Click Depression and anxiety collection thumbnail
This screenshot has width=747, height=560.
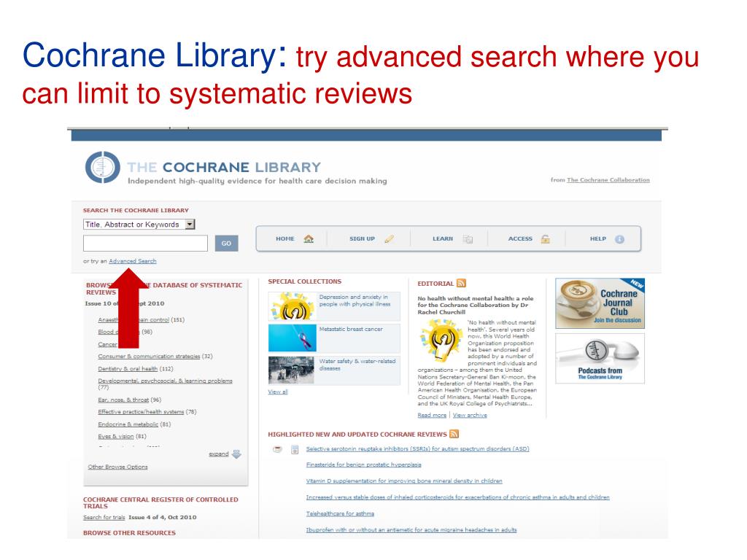click(292, 306)
